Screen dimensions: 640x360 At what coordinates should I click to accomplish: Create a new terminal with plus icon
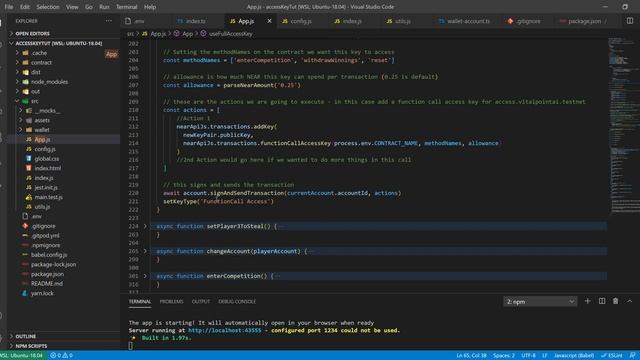[587, 301]
